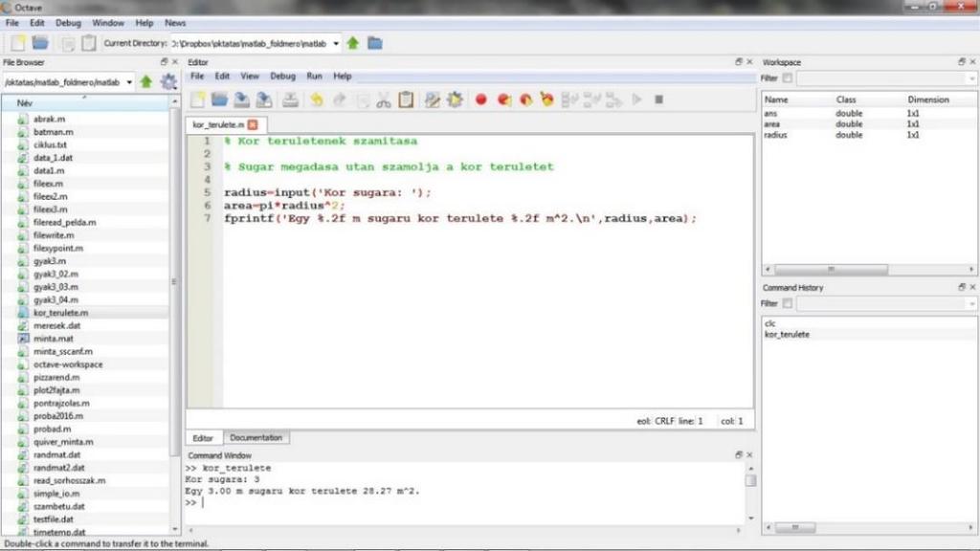Sort Workspace by Class column header
The image size is (980, 551).
846,99
